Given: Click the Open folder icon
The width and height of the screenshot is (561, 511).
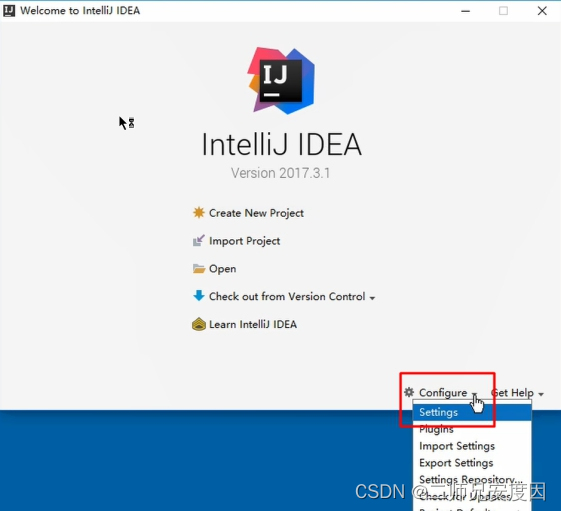Looking at the screenshot, I should click(199, 268).
